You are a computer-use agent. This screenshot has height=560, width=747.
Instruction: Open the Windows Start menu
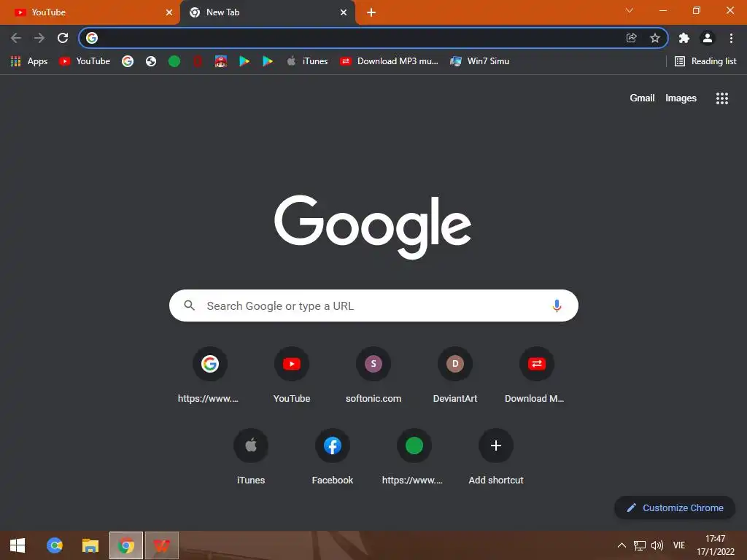(18, 545)
